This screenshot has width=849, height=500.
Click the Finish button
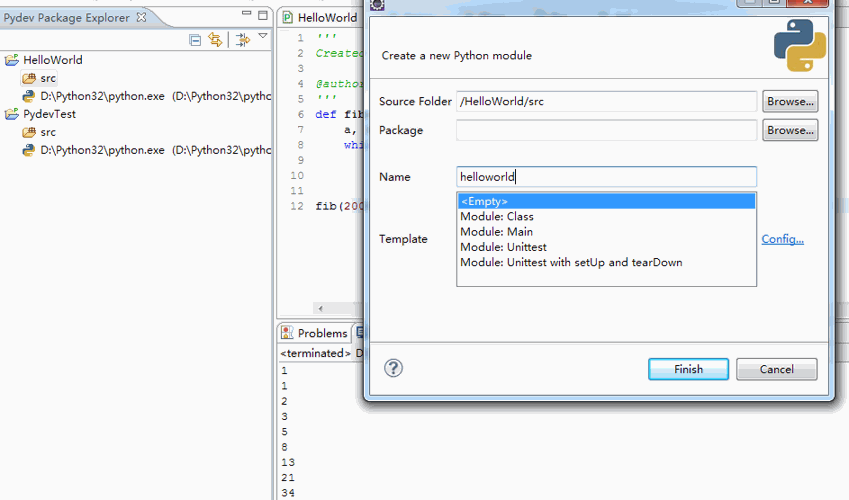688,369
